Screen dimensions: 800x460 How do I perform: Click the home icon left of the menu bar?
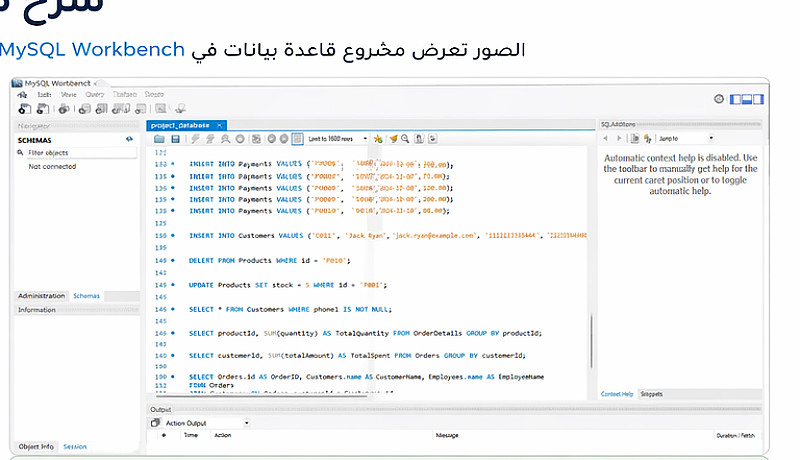tap(22, 95)
